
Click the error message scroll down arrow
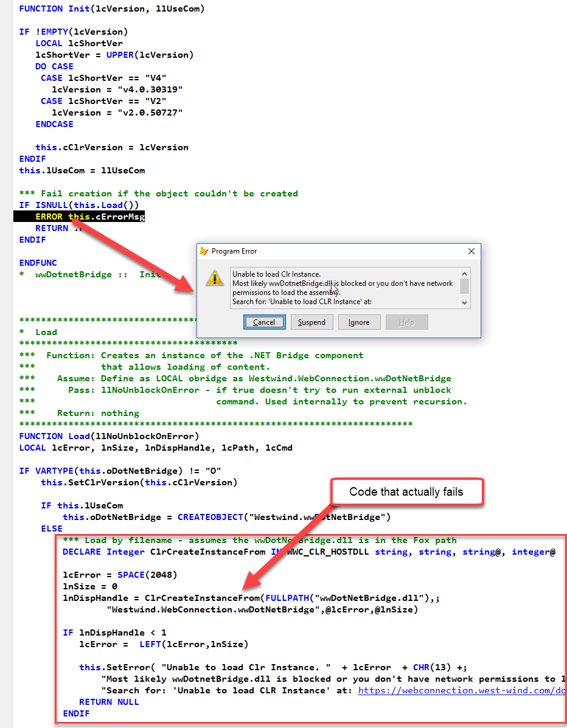tap(464, 303)
